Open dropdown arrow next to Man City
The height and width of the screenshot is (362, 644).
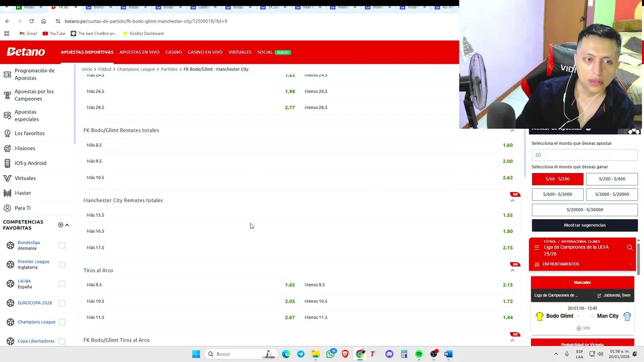(592, 316)
